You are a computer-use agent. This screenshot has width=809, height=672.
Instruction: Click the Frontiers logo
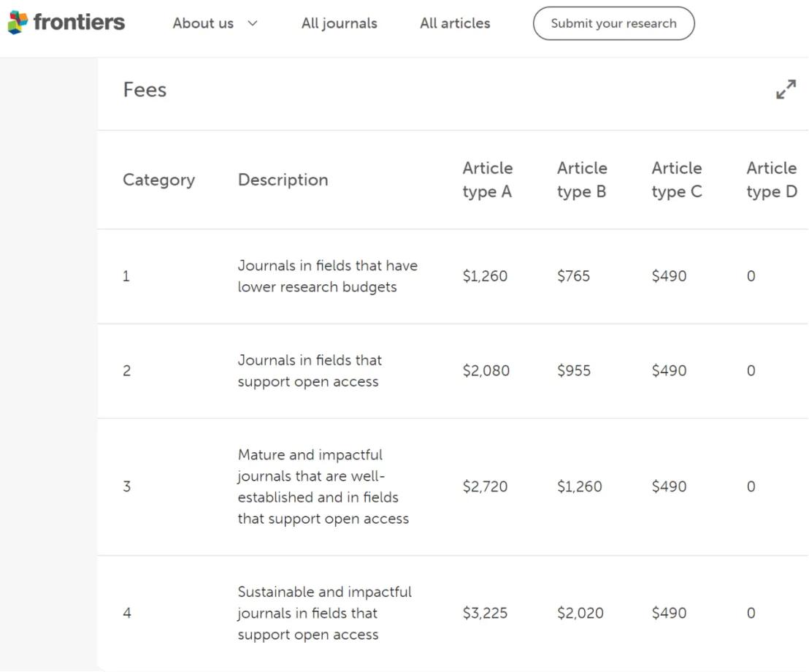pos(66,23)
